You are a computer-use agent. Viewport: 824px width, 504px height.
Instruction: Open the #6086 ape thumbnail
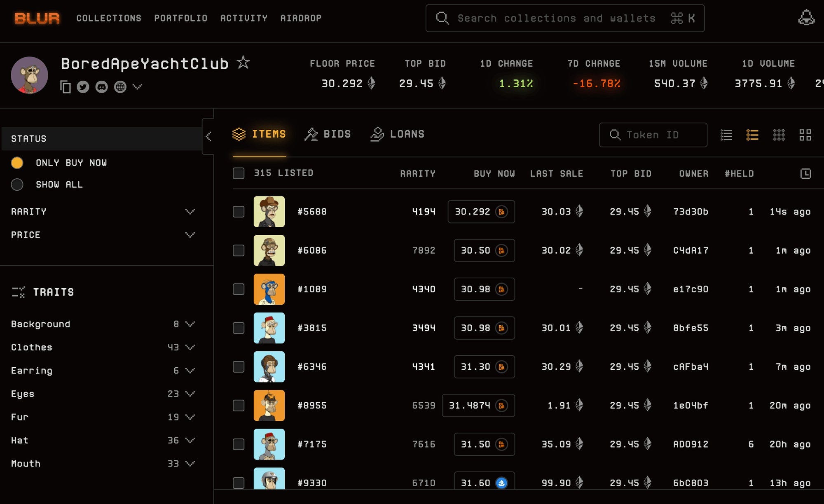pyautogui.click(x=269, y=250)
